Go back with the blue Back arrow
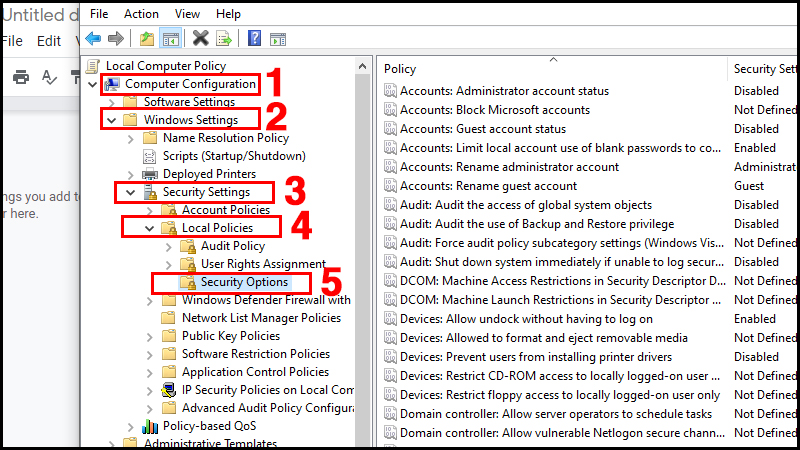This screenshot has width=800, height=450. 93,38
